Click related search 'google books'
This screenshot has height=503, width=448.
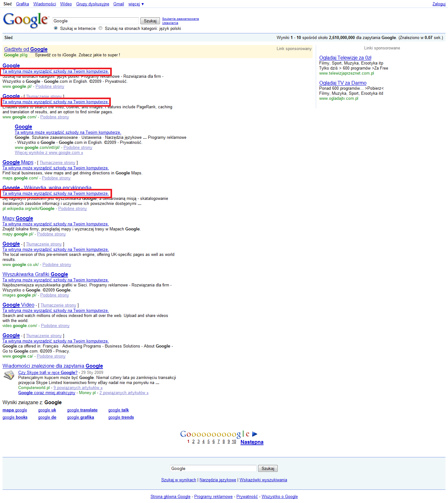click(15, 417)
